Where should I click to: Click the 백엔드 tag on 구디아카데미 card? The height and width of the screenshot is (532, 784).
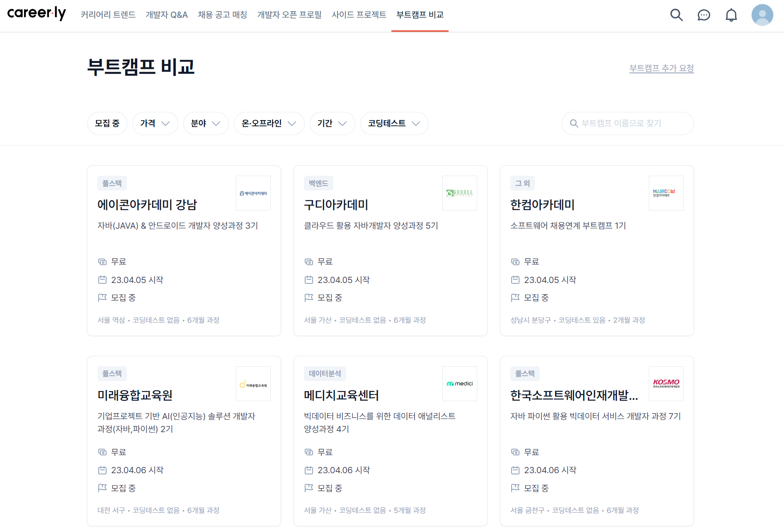318,183
